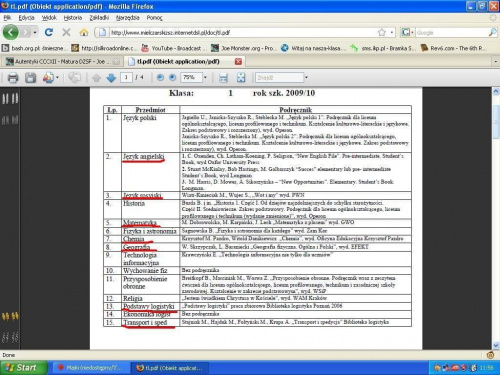Screen dimensions: 500x375
Task: Save a copy using the floppy icon
Action: click(30, 78)
